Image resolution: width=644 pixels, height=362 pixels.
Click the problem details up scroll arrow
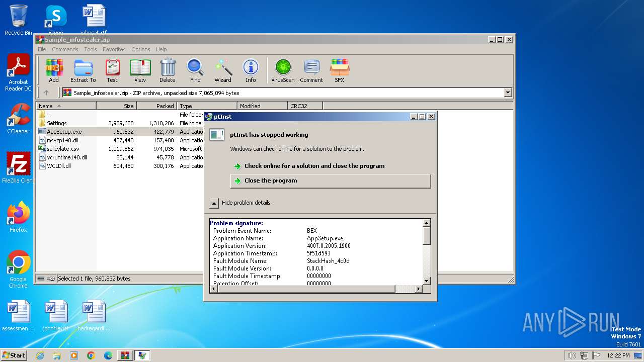tap(427, 223)
